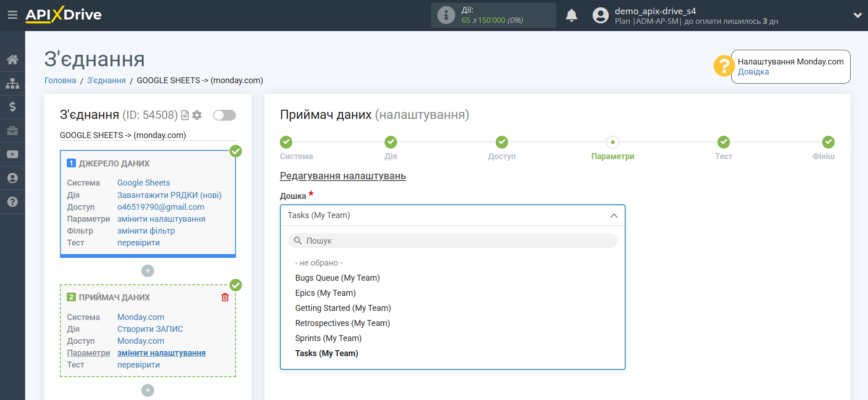Click the Google Sheets system link
868x400 pixels.
144,183
